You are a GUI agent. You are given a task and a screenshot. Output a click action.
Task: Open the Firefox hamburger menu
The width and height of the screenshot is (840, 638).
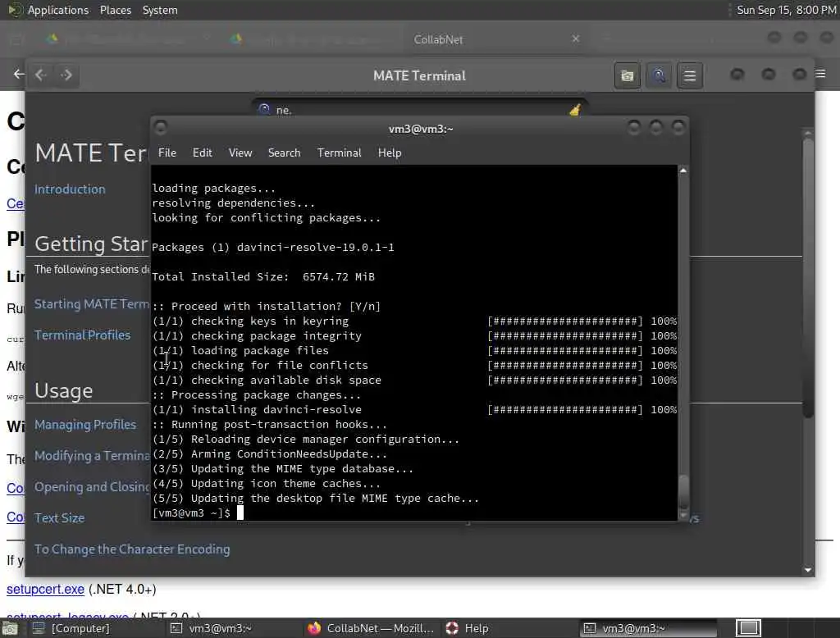tap(820, 73)
